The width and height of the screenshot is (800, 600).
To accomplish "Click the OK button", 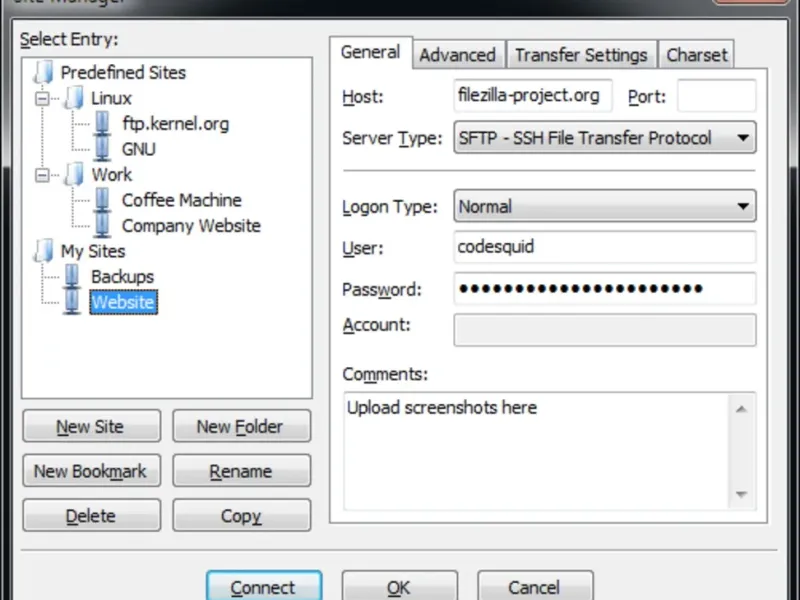I will (399, 587).
